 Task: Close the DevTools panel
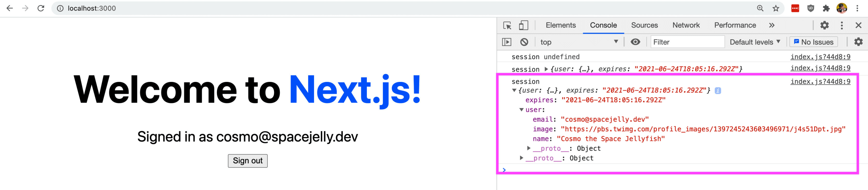[x=859, y=25]
